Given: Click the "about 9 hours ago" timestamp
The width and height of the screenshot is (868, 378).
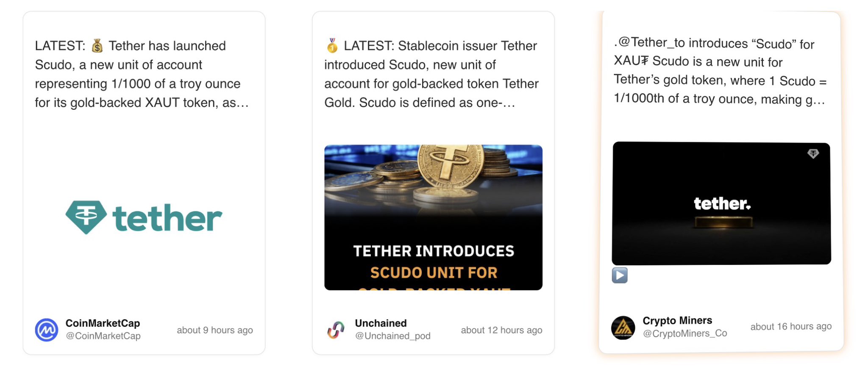Looking at the screenshot, I should [215, 330].
